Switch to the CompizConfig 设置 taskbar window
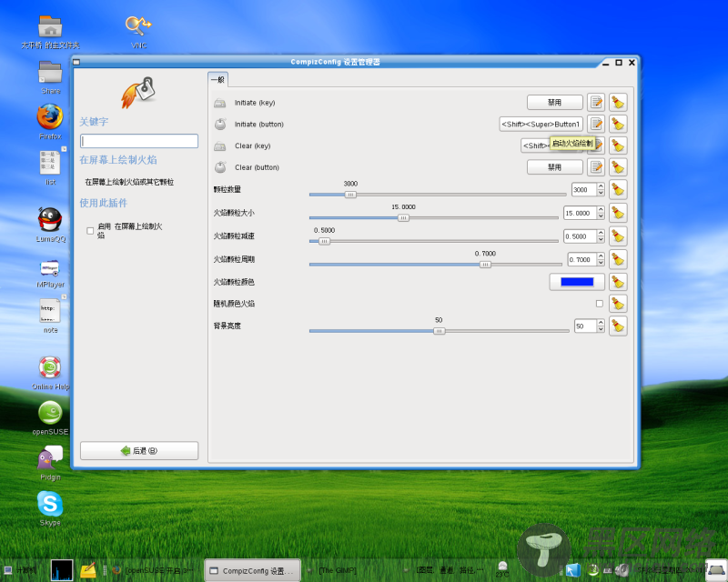Image resolution: width=728 pixels, height=582 pixels. click(x=252, y=571)
